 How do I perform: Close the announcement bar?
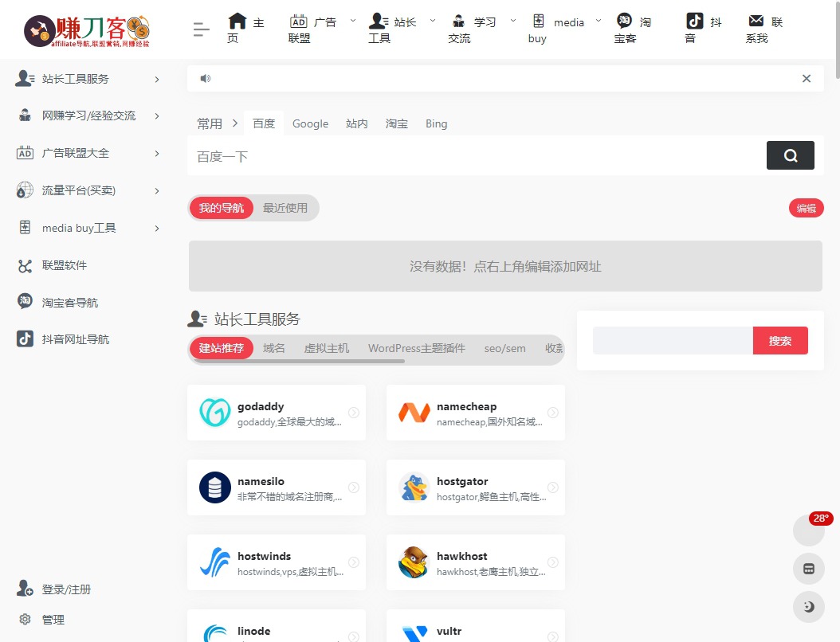tap(807, 79)
